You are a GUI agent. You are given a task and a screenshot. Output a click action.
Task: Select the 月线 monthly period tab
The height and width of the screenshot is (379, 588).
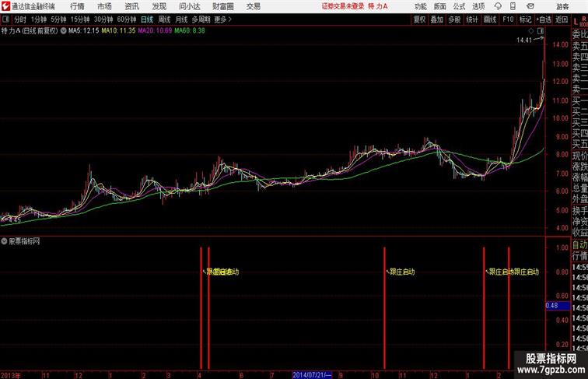tap(181, 19)
